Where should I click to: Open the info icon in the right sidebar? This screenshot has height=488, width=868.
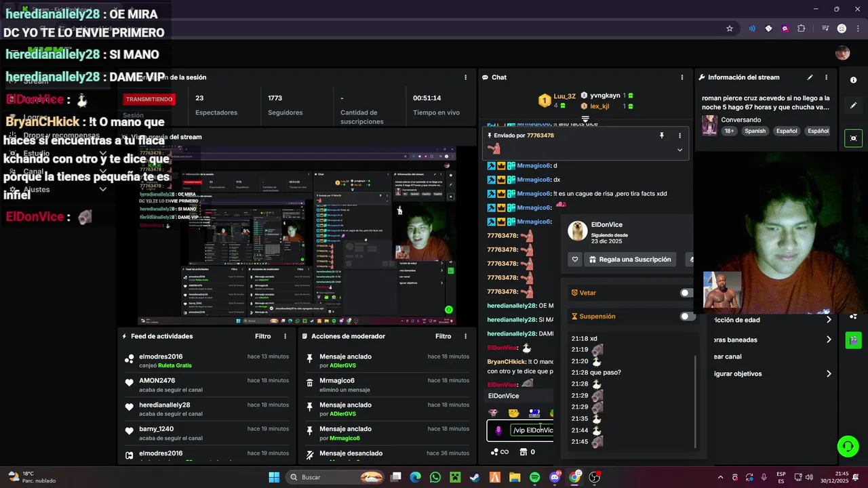pos(853,80)
